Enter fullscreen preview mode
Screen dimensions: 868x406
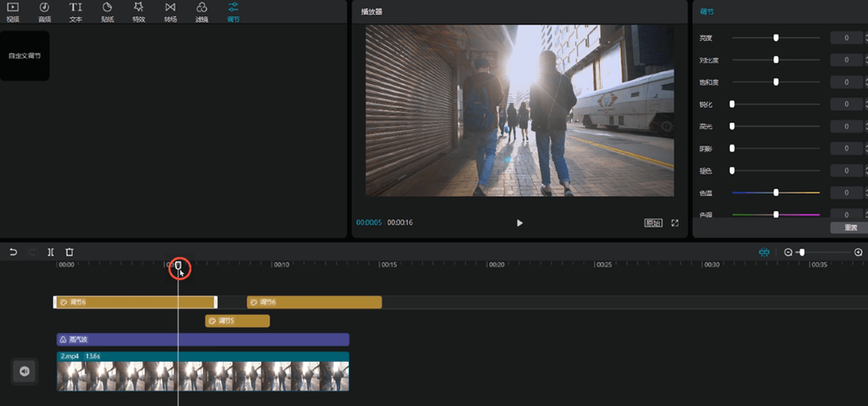675,223
